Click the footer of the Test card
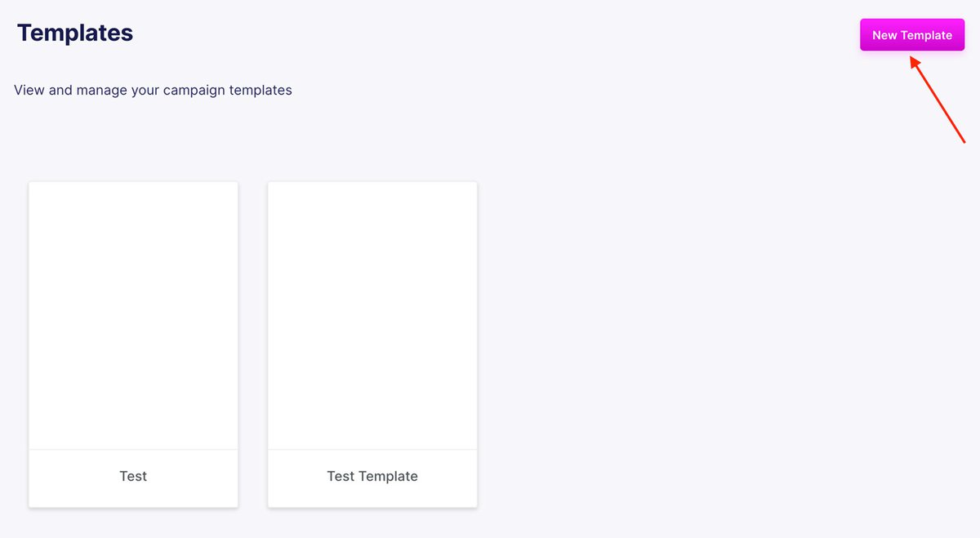 133,478
